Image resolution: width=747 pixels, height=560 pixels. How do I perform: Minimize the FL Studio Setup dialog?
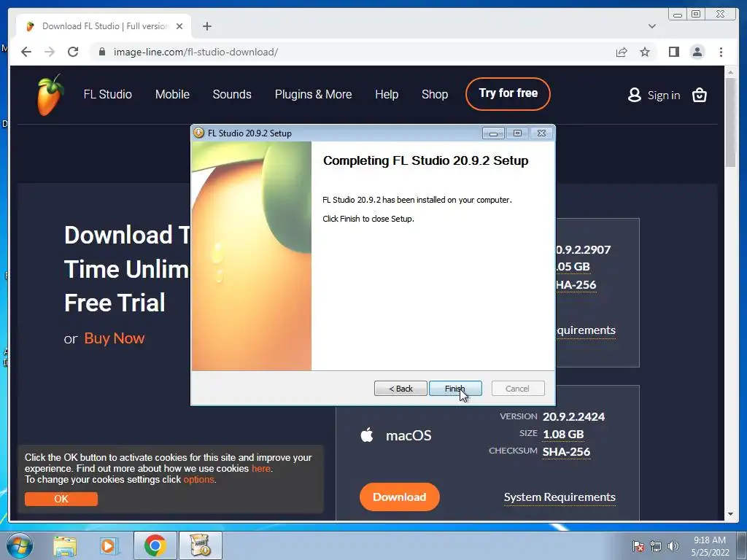click(493, 133)
